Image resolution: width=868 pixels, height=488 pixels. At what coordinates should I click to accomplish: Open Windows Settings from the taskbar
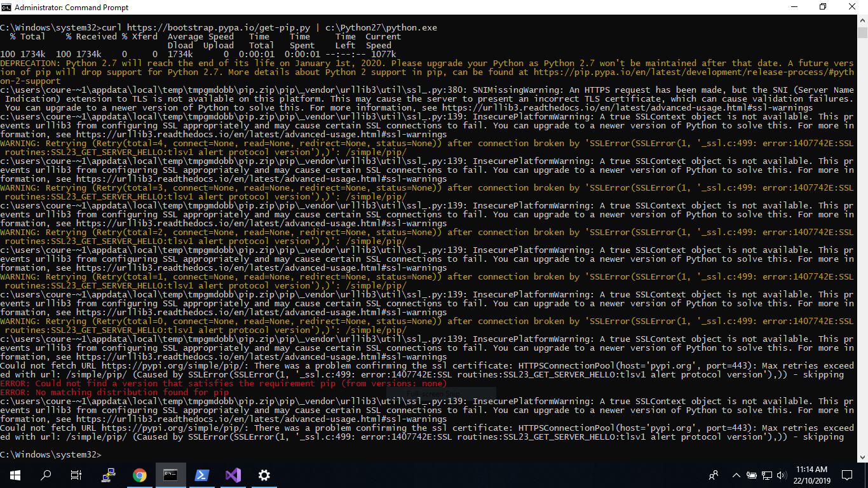(264, 475)
